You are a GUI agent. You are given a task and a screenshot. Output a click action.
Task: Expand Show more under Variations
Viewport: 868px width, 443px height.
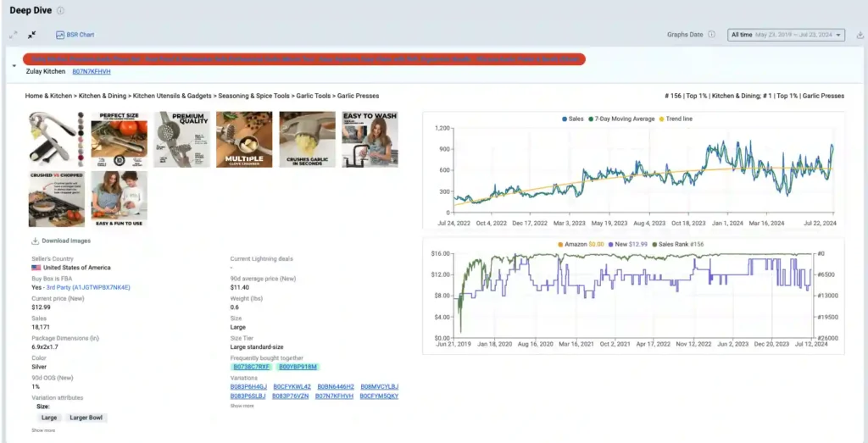pos(242,406)
